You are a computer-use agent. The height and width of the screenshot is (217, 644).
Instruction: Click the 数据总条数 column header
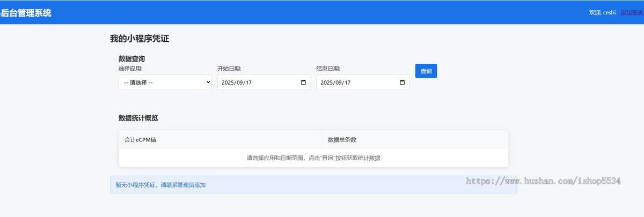click(x=415, y=140)
